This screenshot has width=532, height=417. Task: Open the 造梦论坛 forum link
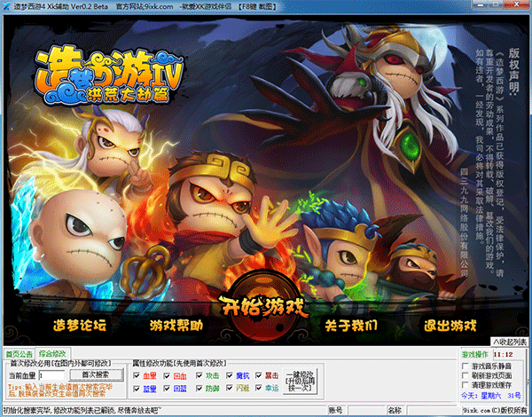click(x=80, y=326)
